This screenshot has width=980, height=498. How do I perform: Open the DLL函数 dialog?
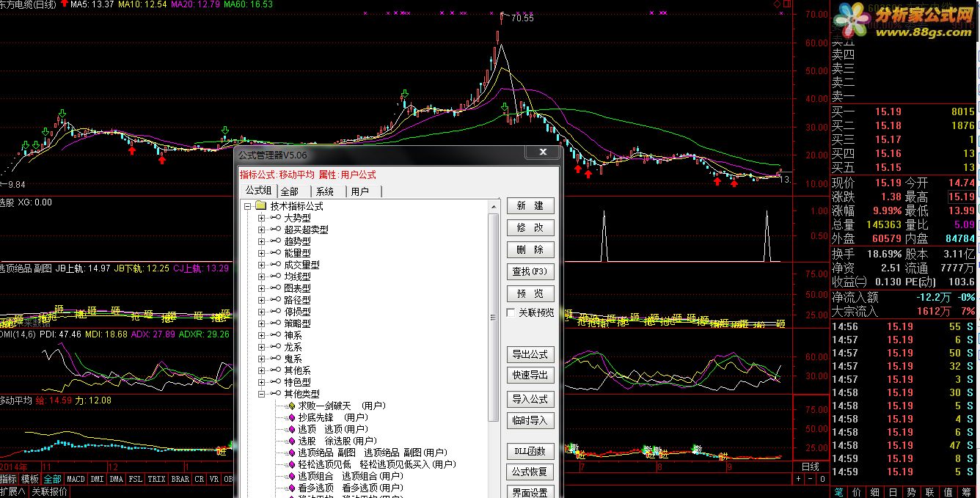point(530,451)
